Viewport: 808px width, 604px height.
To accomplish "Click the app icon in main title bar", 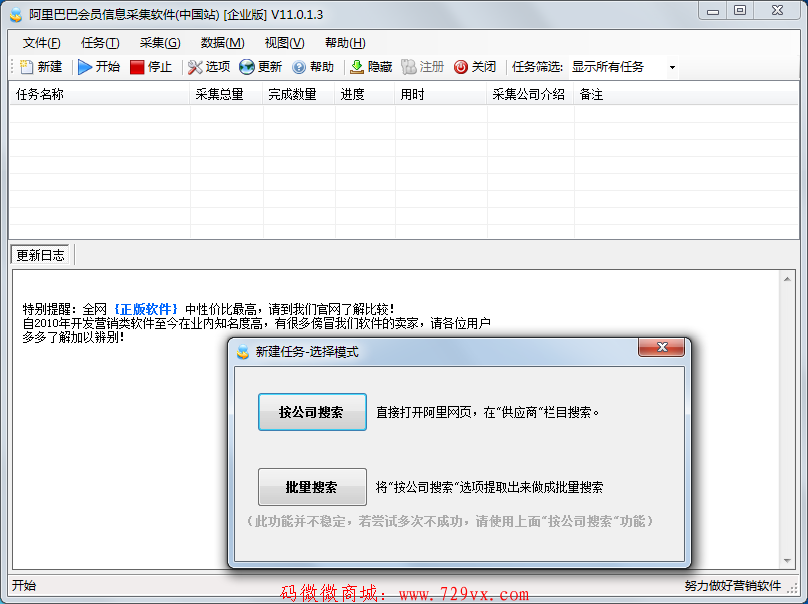I will point(16,14).
